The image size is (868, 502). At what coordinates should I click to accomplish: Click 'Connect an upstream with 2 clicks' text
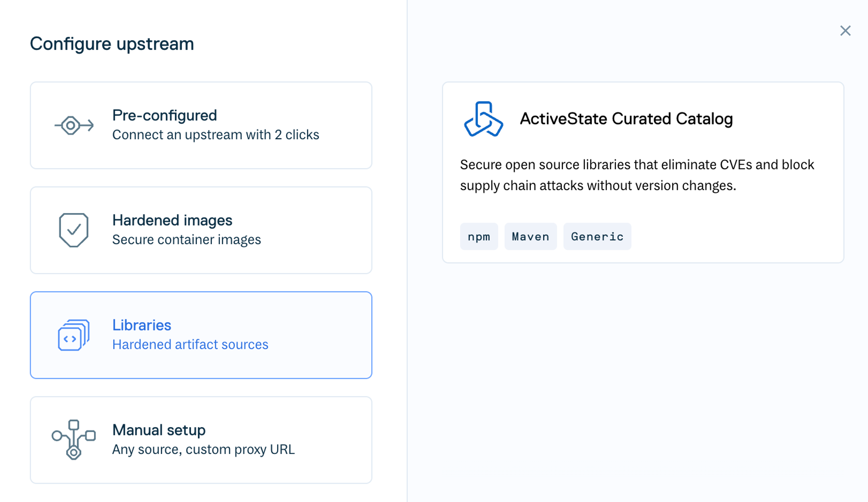pyautogui.click(x=216, y=135)
